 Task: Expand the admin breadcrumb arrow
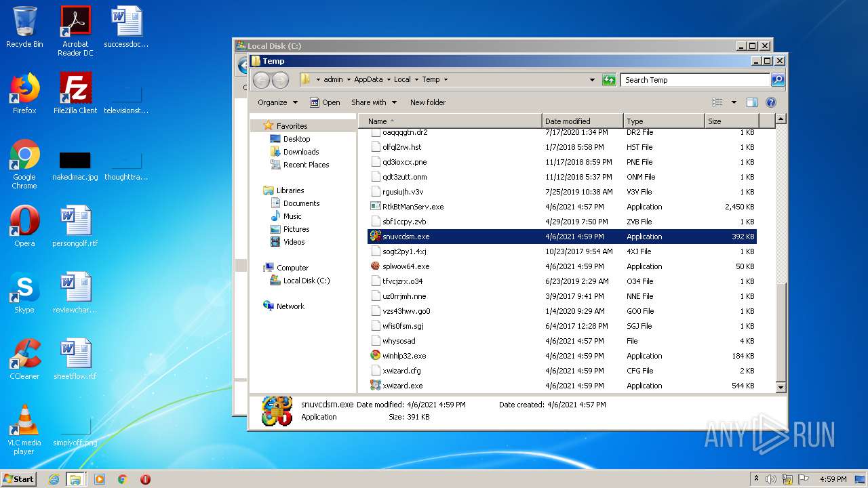pos(349,80)
